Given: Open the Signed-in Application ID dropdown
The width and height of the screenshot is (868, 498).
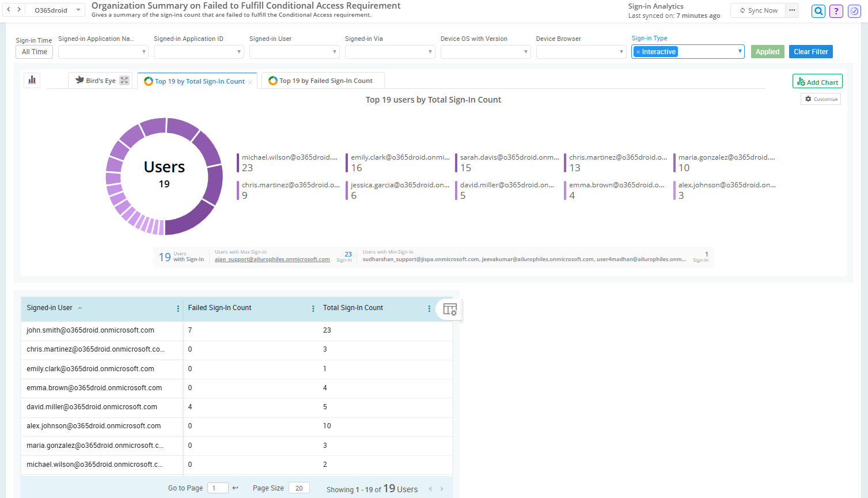Looking at the screenshot, I should click(x=199, y=52).
